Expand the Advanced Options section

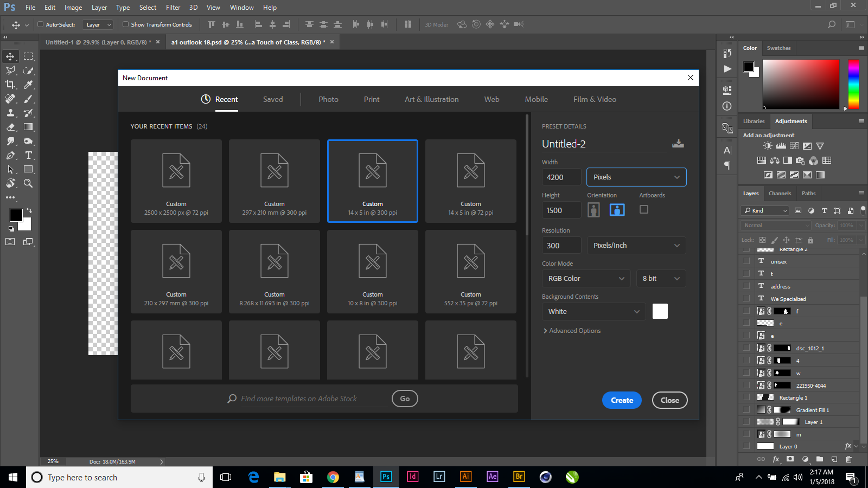click(x=572, y=330)
